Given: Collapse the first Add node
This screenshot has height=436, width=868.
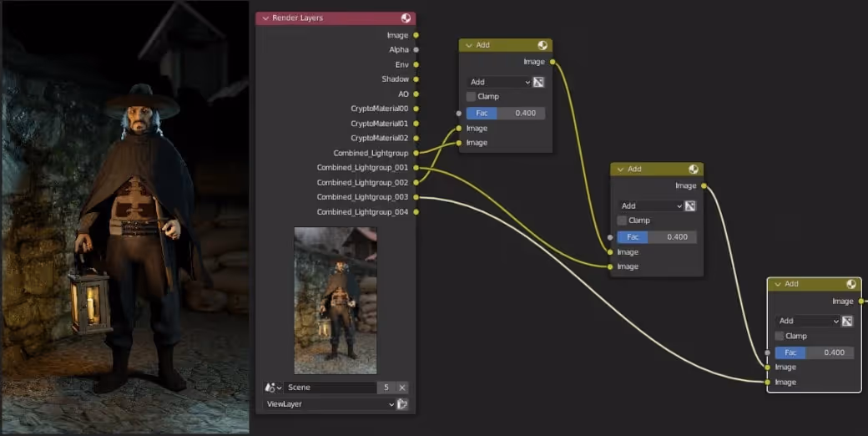Looking at the screenshot, I should click(469, 45).
